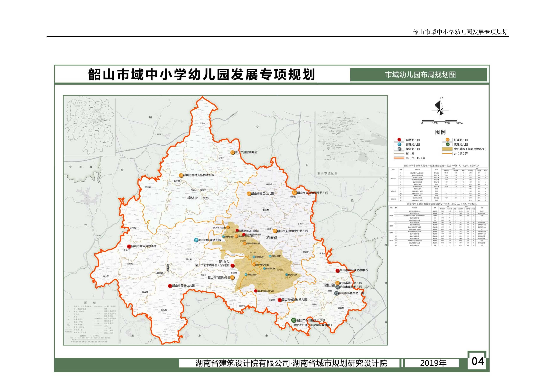Viewport: 555px width, 392px height.
Task: Click the 市域幼儿园布局规划图 green banner
Action: [418, 75]
